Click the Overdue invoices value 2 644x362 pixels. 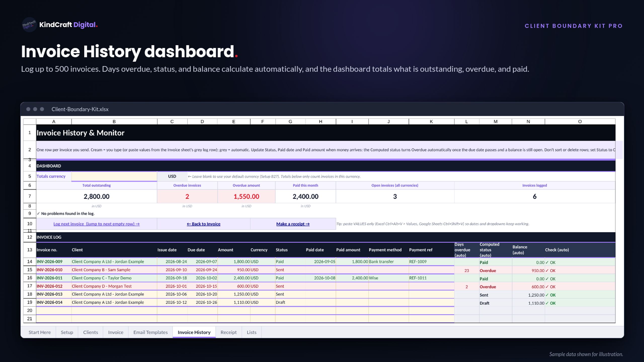pyautogui.click(x=187, y=196)
